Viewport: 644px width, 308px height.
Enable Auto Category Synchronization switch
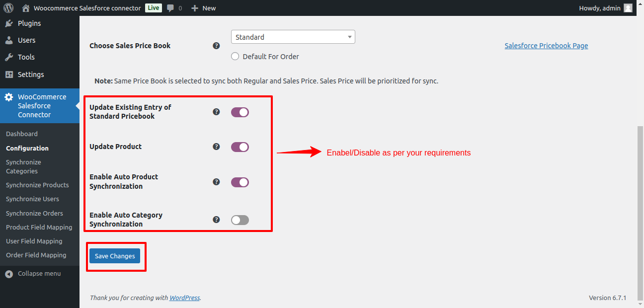tap(240, 220)
